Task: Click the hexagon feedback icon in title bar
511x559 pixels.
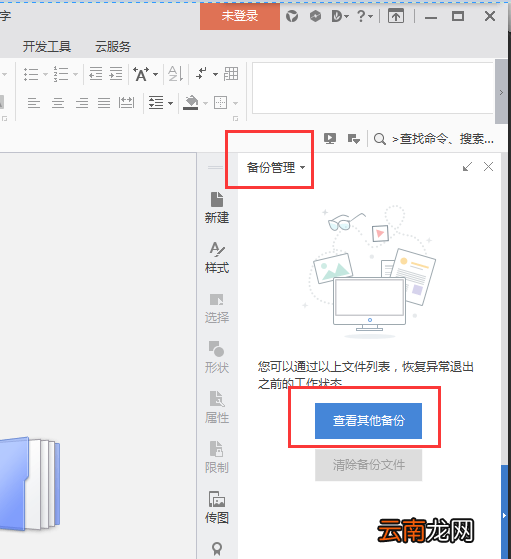Action: click(x=315, y=16)
